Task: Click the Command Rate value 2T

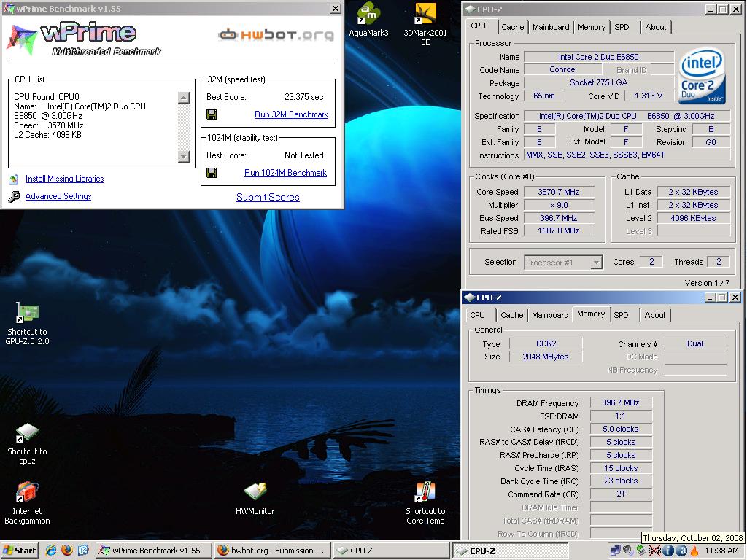Action: click(x=621, y=494)
